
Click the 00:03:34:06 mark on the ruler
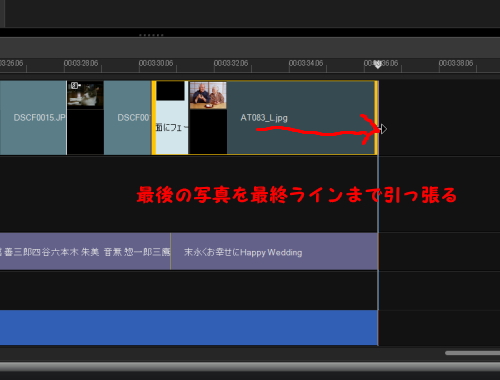pos(306,63)
